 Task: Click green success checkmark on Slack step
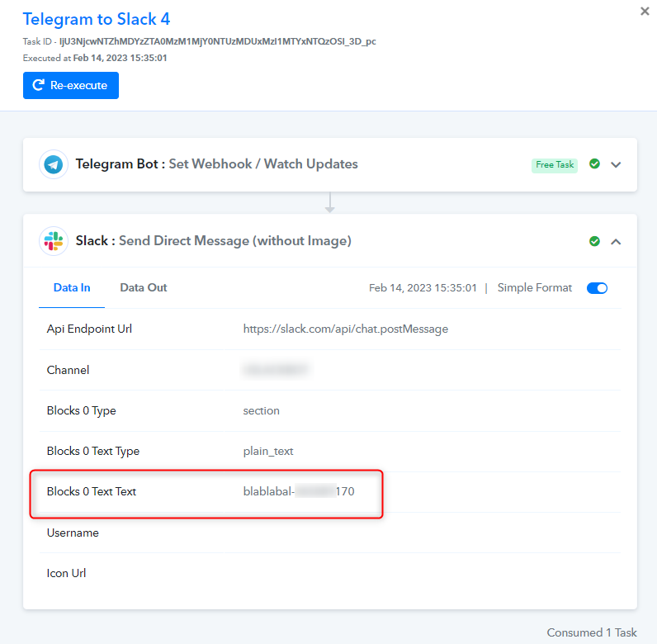(594, 241)
